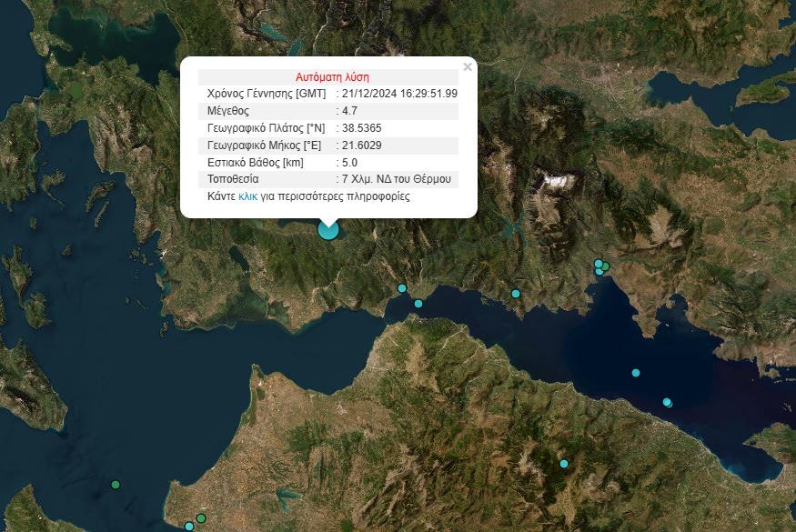Select cyan marker on land northwest of the narrow strait
796x532 pixels.
(402, 288)
